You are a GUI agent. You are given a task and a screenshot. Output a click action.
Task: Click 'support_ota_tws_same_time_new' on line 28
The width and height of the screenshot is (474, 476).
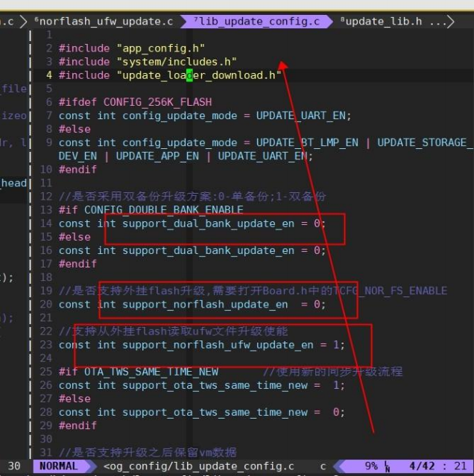point(215,413)
